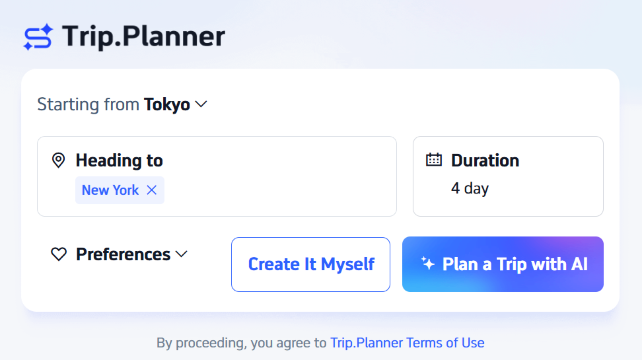Start Plan a Trip with AI

coord(503,264)
